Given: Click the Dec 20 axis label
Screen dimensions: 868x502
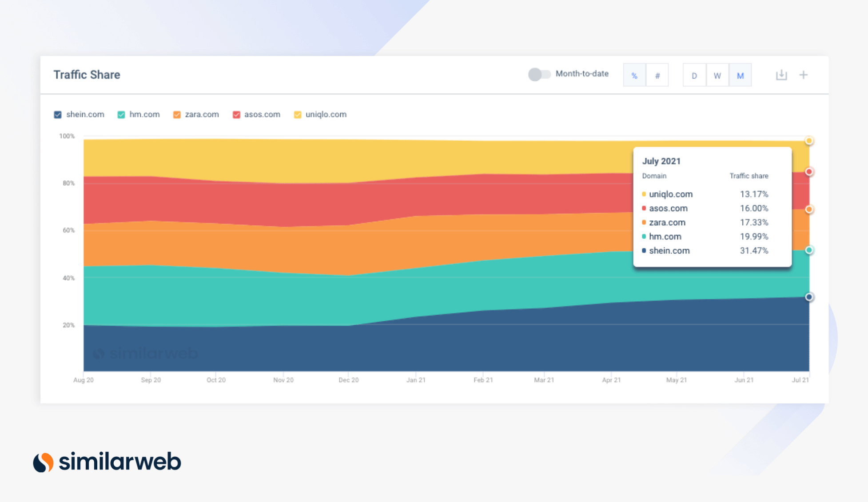Looking at the screenshot, I should point(348,380).
